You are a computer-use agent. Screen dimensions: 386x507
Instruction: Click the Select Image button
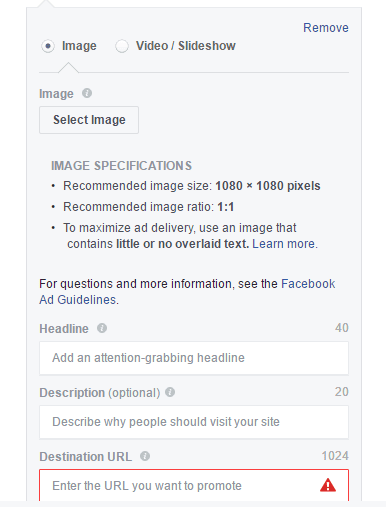tap(89, 120)
